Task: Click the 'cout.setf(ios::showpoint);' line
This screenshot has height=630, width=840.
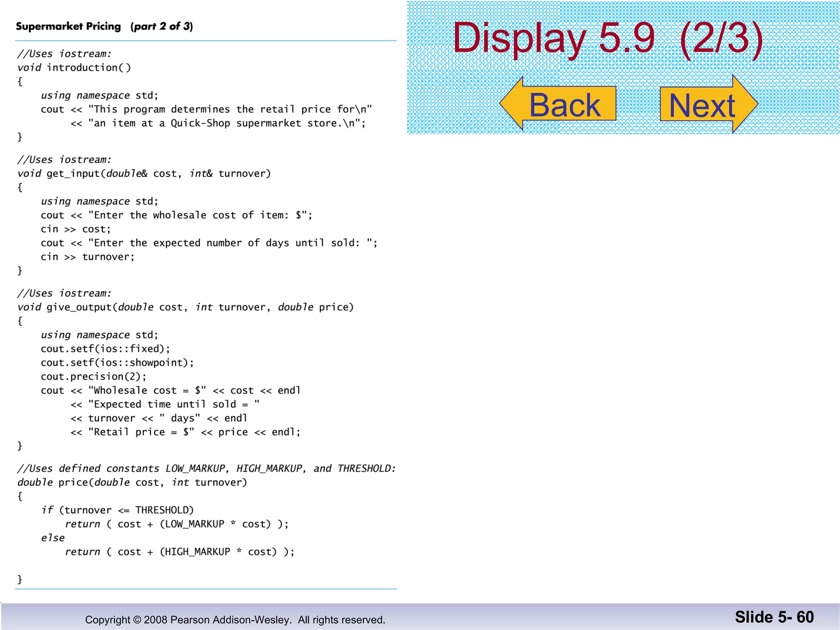Action: 117,363
